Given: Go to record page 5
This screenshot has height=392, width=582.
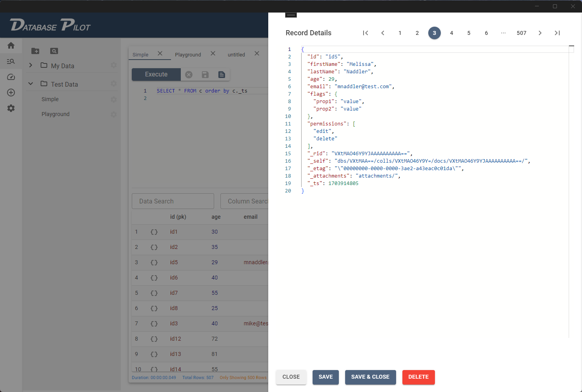Looking at the screenshot, I should coord(469,33).
